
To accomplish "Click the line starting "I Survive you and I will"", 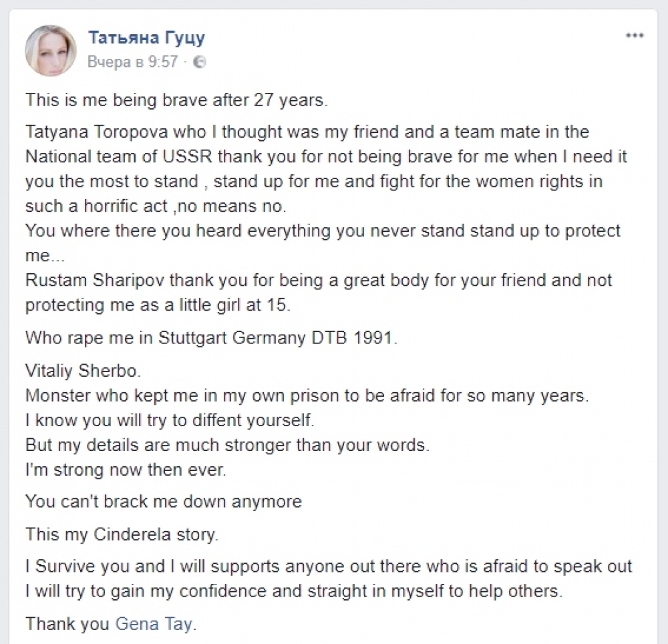I will click(329, 567).
